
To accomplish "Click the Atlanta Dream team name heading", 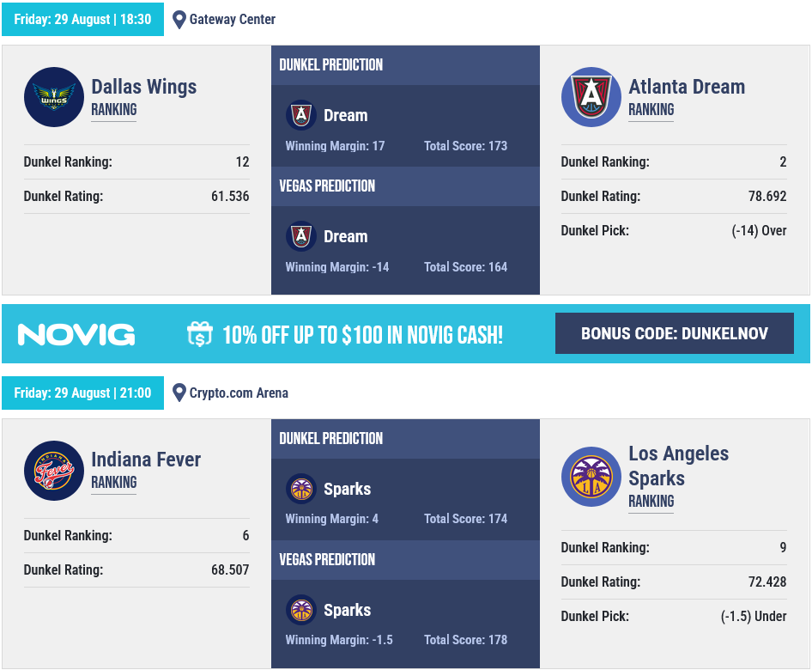I will tap(687, 87).
